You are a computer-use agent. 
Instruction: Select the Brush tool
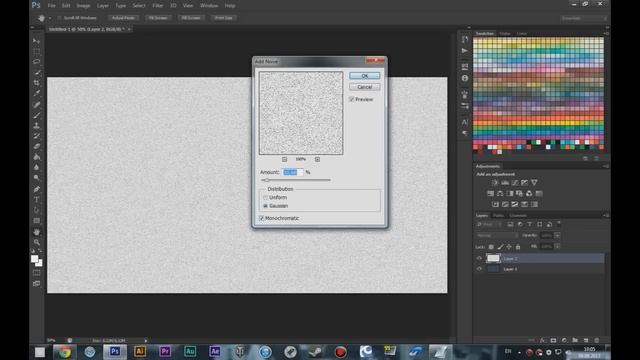[36, 115]
